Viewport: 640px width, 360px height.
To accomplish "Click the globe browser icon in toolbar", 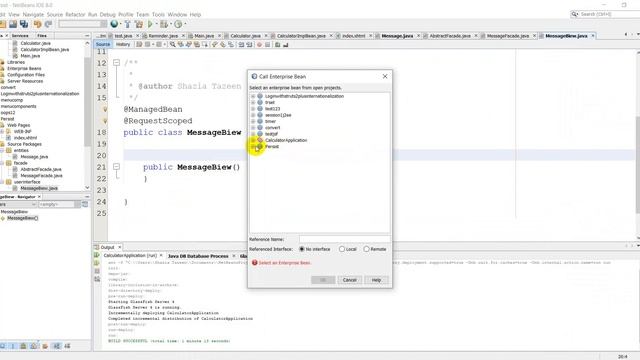I will pos(114,24).
